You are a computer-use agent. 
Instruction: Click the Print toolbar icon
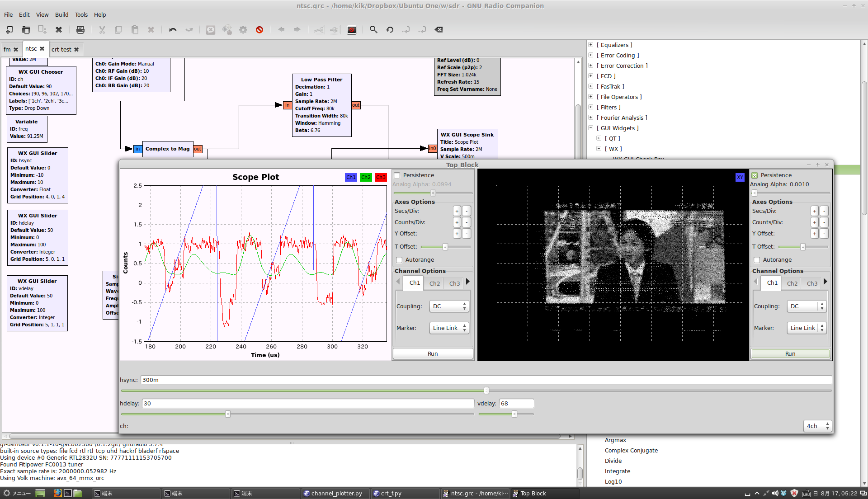point(80,30)
